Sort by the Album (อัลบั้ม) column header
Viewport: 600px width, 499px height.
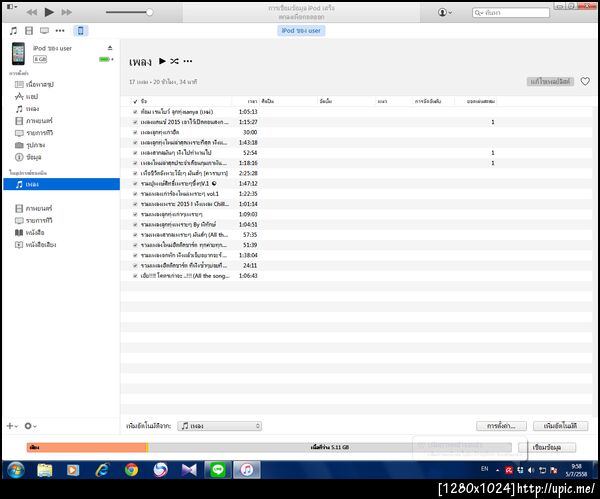click(346, 101)
